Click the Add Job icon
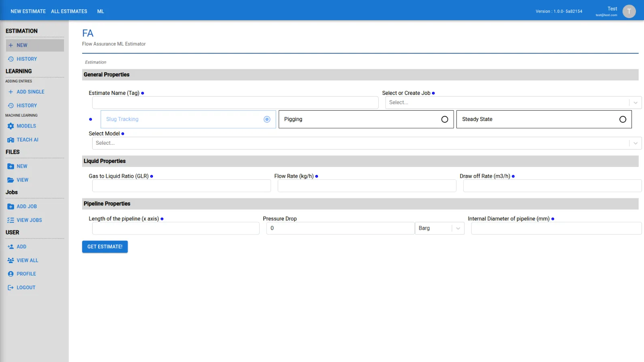 coord(10,206)
